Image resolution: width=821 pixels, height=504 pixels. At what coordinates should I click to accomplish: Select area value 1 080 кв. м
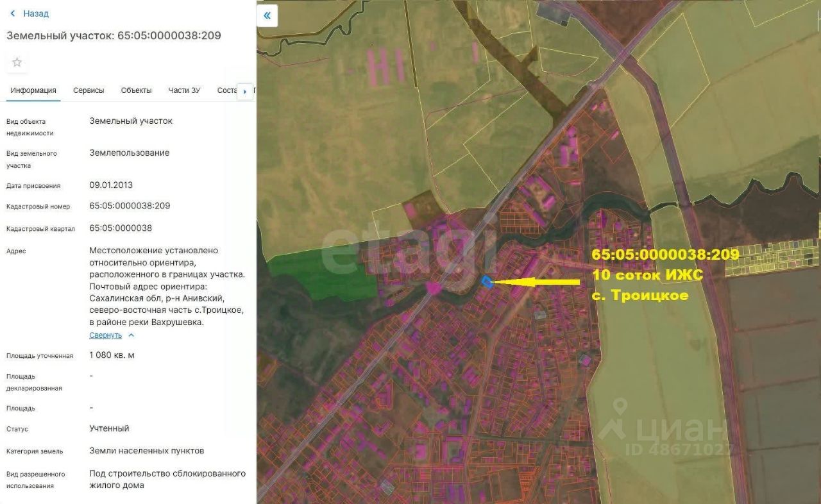(x=112, y=355)
